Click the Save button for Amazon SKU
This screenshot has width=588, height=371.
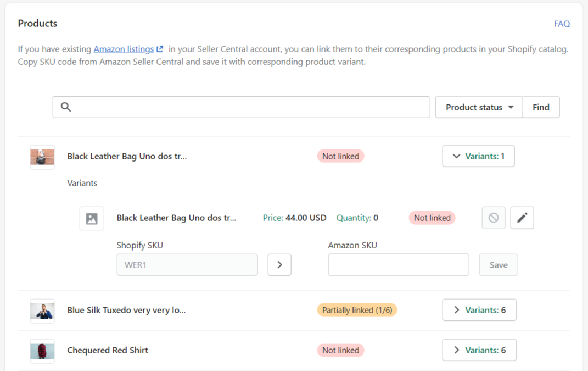(499, 265)
